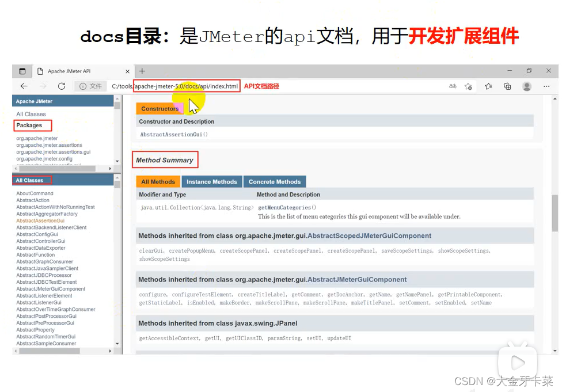Open package org.apache.jmeter.assertions
Screen dimensions: 562x392
click(49, 145)
